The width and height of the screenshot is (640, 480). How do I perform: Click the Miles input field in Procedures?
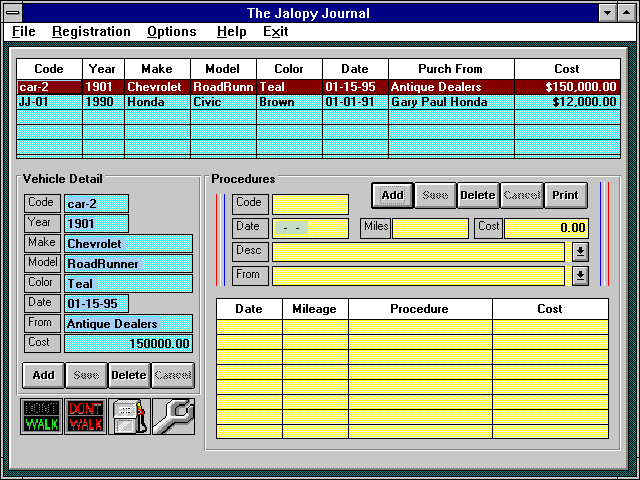pyautogui.click(x=430, y=228)
